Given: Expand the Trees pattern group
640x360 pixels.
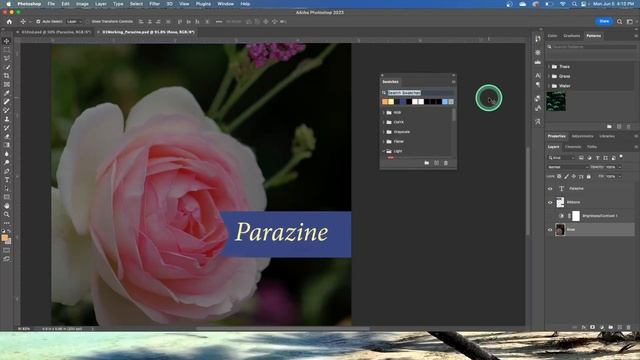Looking at the screenshot, I should tap(549, 67).
